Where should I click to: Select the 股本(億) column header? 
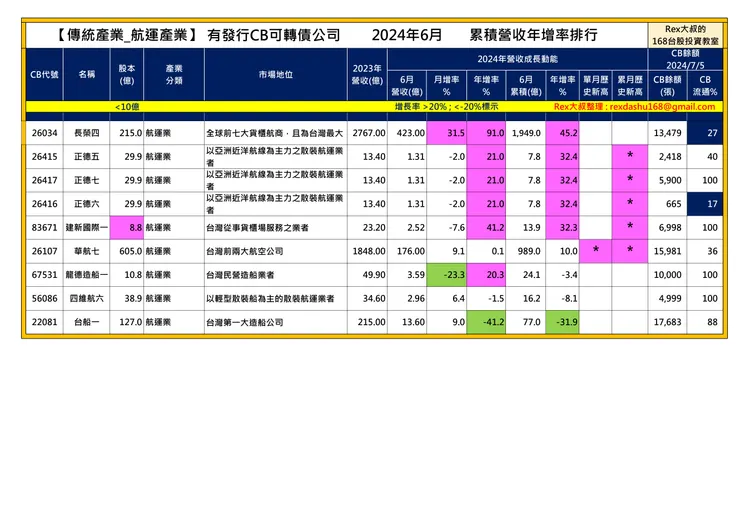tap(126, 74)
